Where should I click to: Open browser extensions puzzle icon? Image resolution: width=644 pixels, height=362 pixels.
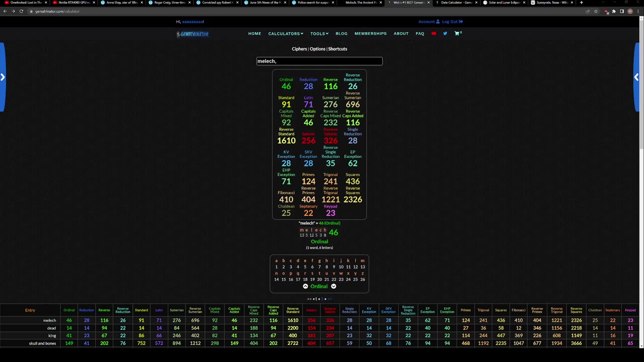click(614, 11)
